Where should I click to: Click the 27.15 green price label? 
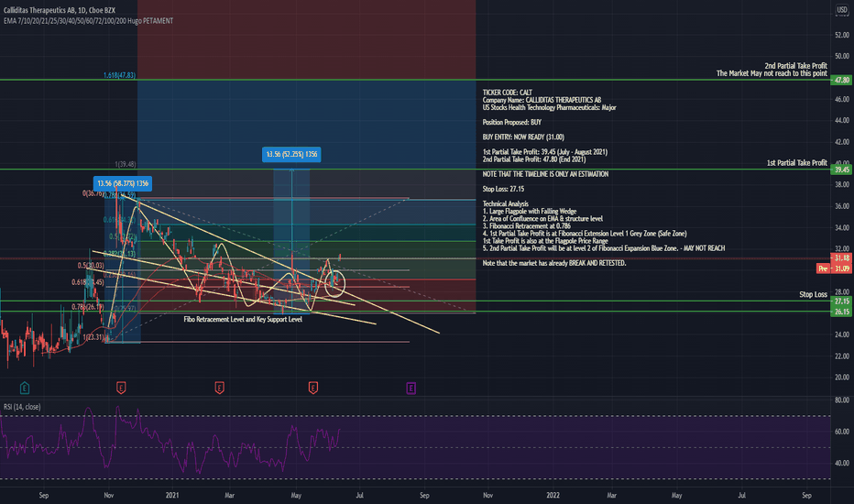pyautogui.click(x=841, y=301)
